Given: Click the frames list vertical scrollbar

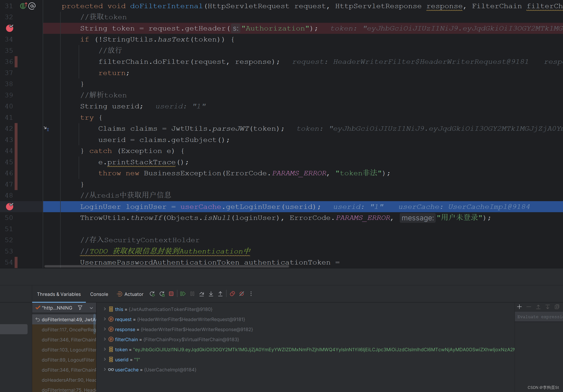Looking at the screenshot, I should [94, 324].
